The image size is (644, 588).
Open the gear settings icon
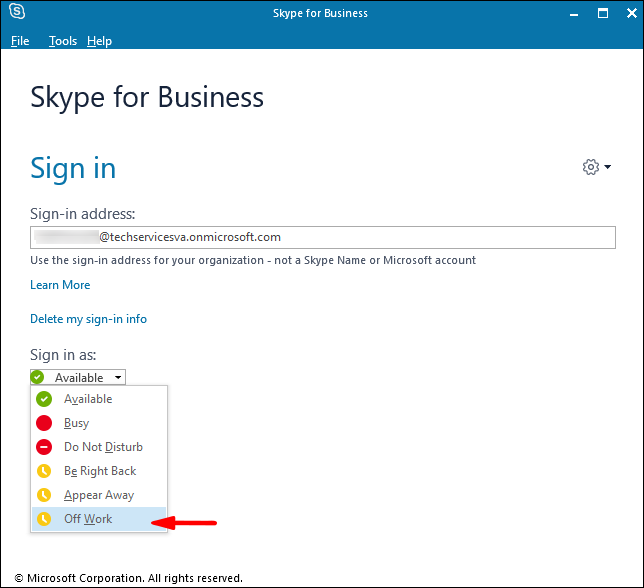click(x=590, y=167)
